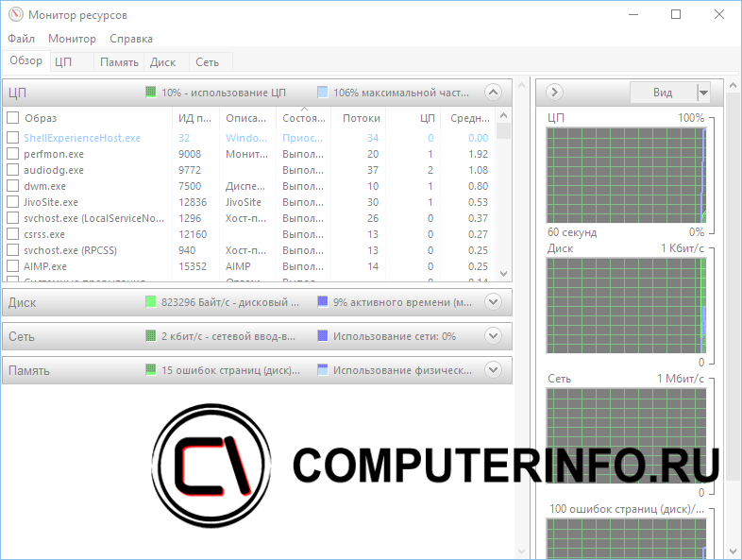Check the ShellExperienceHost.exe checkbox
The width and height of the screenshot is (742, 560).
13,138
